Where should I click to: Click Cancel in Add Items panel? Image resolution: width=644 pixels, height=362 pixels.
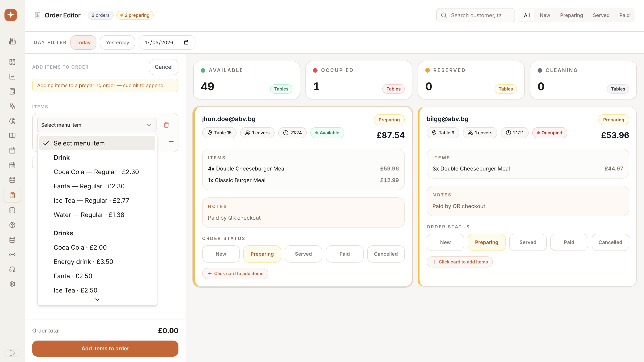pyautogui.click(x=163, y=67)
